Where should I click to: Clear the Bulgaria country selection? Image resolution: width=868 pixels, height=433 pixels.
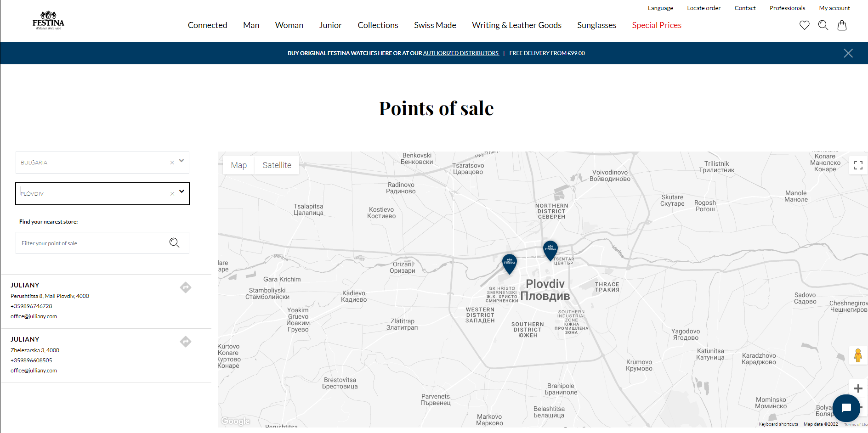point(172,163)
